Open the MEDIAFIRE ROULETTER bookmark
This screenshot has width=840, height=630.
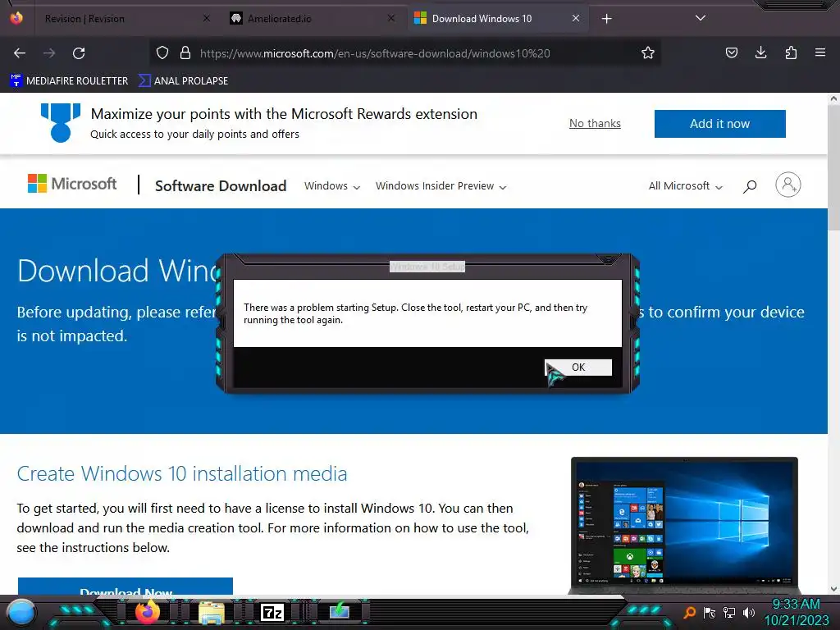coord(69,81)
